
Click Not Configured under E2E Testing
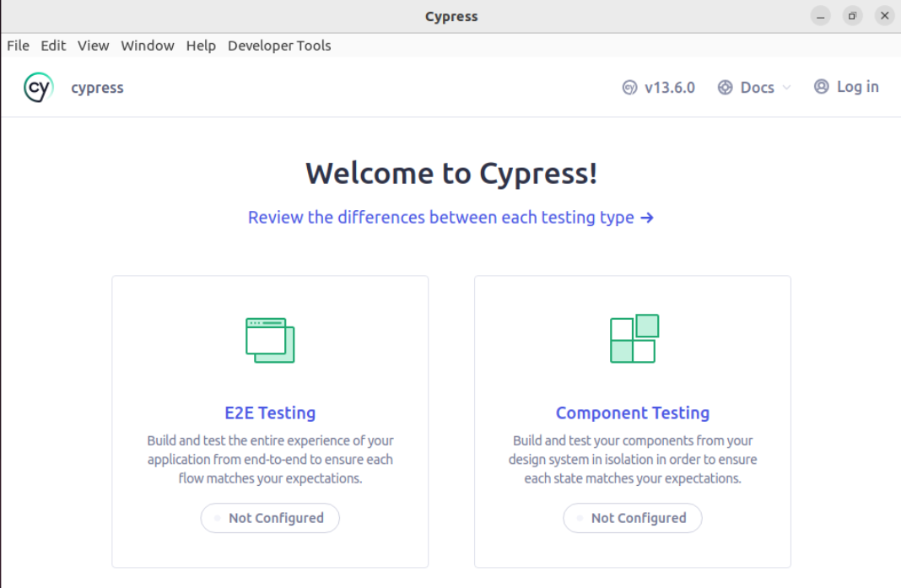point(270,518)
